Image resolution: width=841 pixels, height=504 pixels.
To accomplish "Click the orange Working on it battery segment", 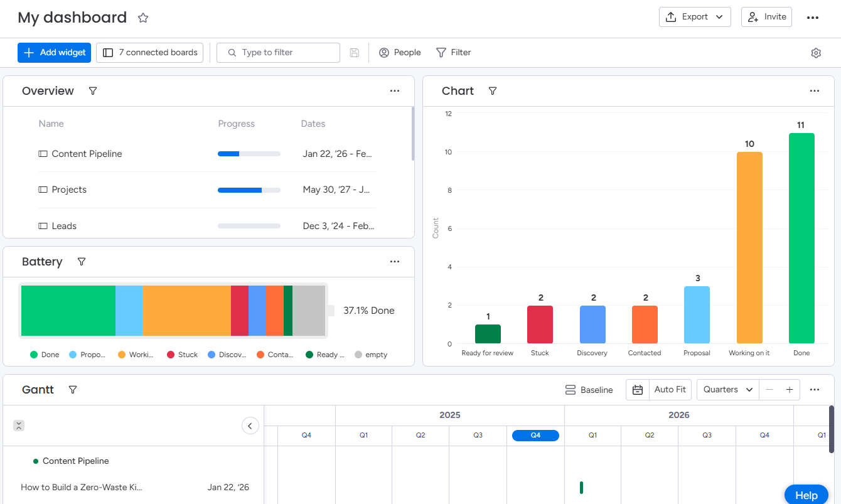I will coord(187,311).
